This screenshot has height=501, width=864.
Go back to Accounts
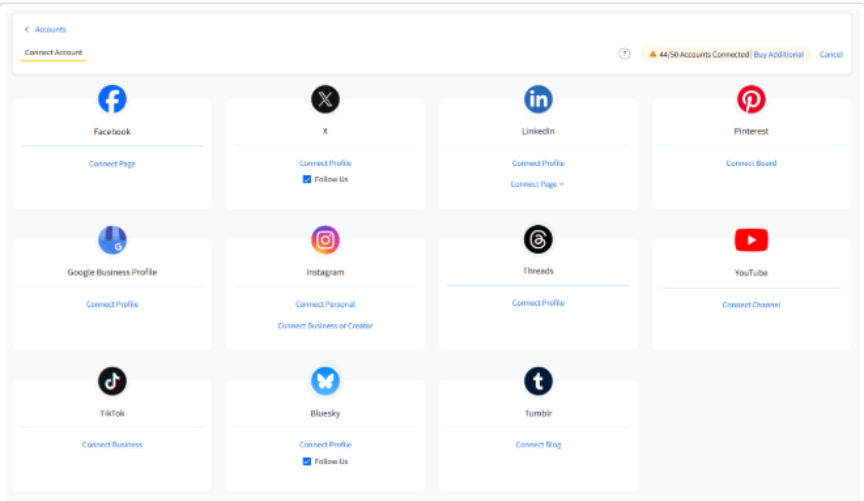pos(46,30)
